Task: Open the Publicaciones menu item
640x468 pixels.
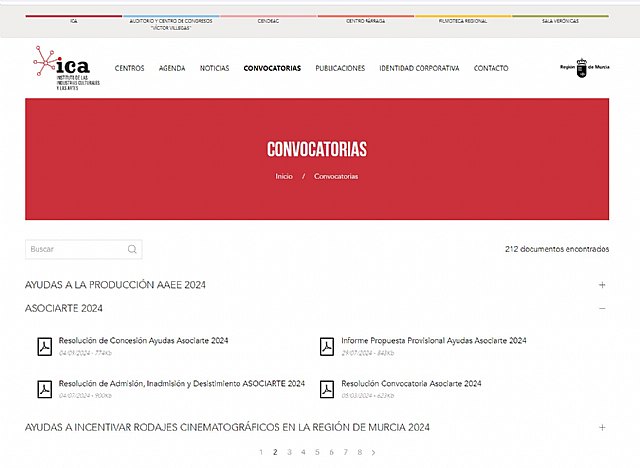Action: click(x=340, y=68)
